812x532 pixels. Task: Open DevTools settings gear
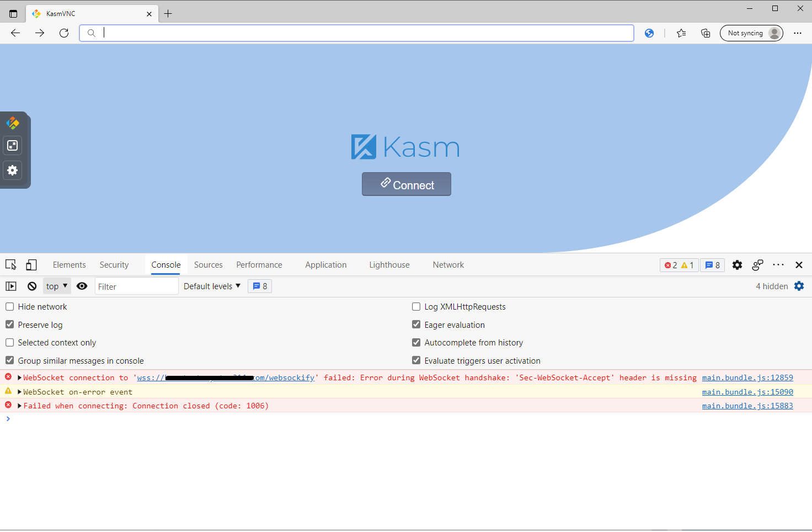coord(738,265)
